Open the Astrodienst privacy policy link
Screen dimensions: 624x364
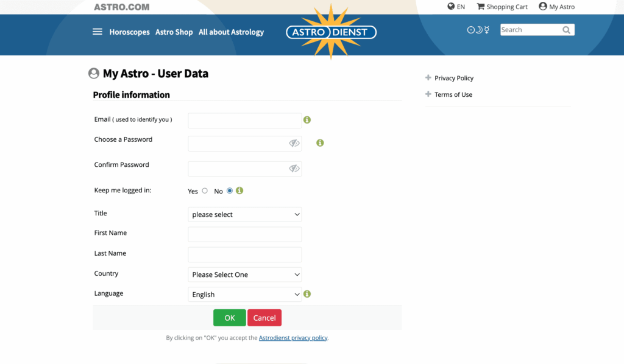[x=293, y=338]
